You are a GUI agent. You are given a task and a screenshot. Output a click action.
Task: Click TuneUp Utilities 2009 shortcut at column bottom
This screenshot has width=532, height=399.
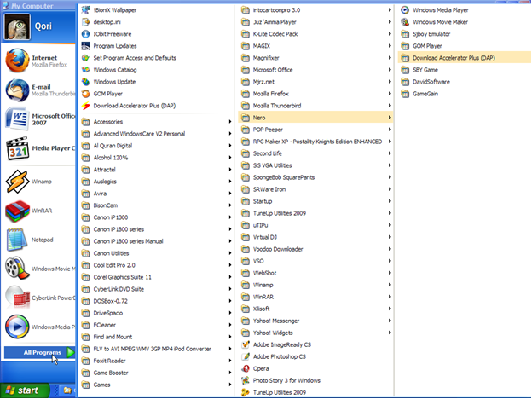click(315, 392)
